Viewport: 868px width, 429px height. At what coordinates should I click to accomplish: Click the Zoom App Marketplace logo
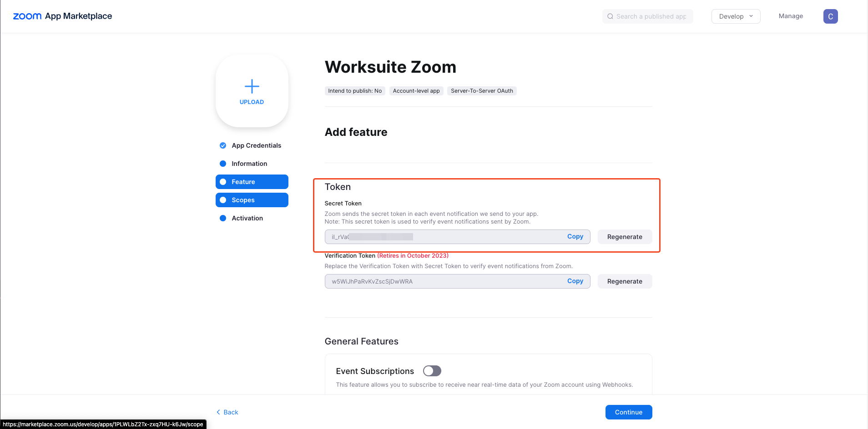62,16
